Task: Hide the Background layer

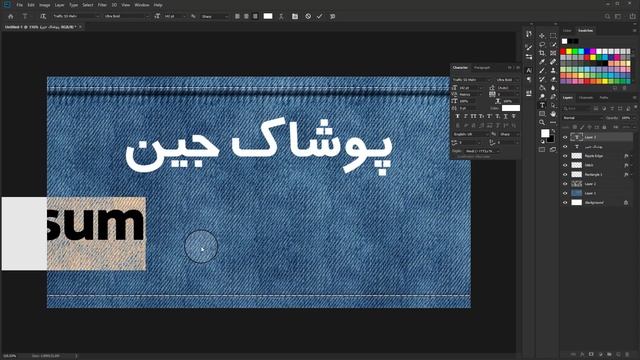Action: tap(565, 202)
